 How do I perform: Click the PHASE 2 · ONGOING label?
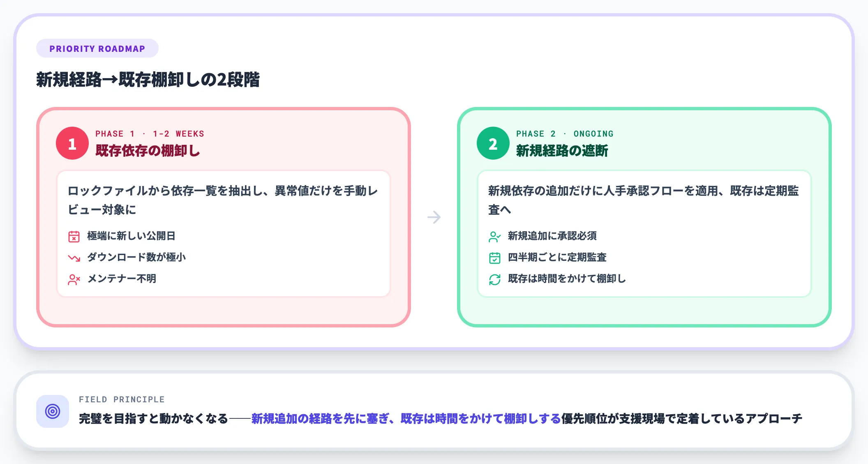pyautogui.click(x=565, y=134)
